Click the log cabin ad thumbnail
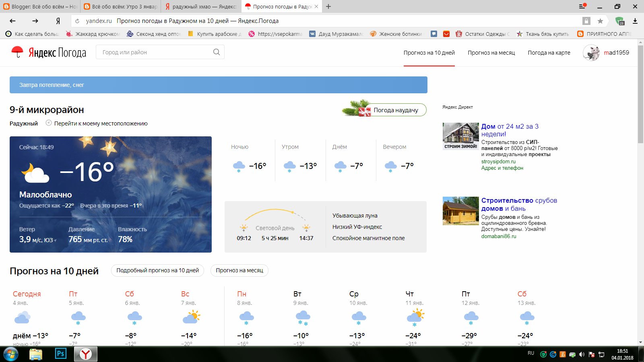 click(461, 211)
